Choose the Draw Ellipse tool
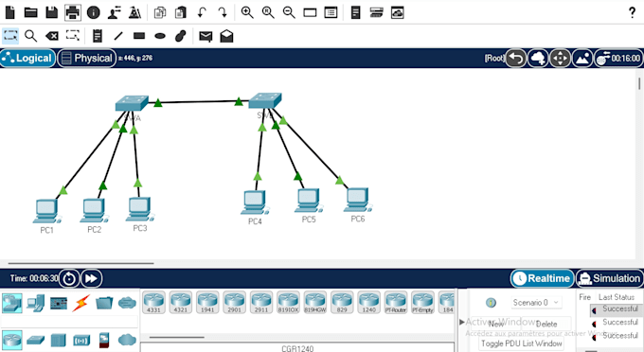The height and width of the screenshot is (352, 644). (x=160, y=36)
